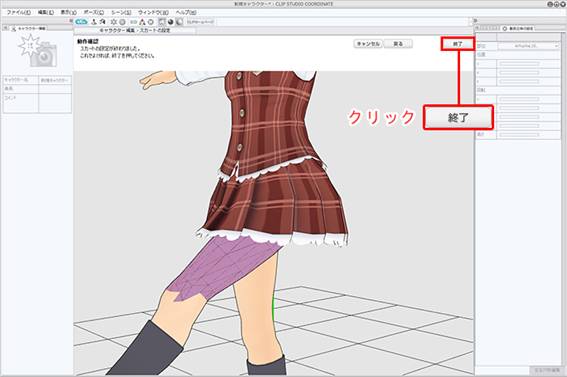The width and height of the screenshot is (567, 377).
Task: Click the highlighted square frame toolbar icon
Action: (x=162, y=22)
